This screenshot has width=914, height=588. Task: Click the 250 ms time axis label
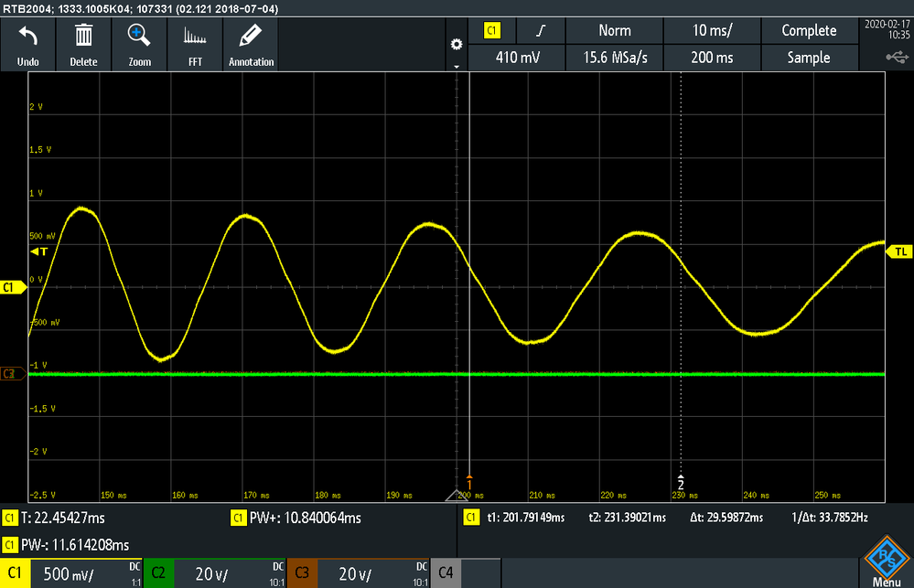(x=828, y=496)
